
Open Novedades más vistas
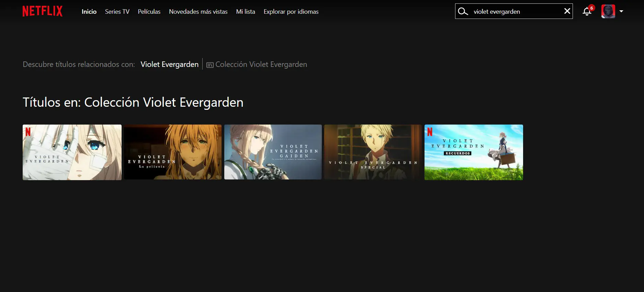198,12
